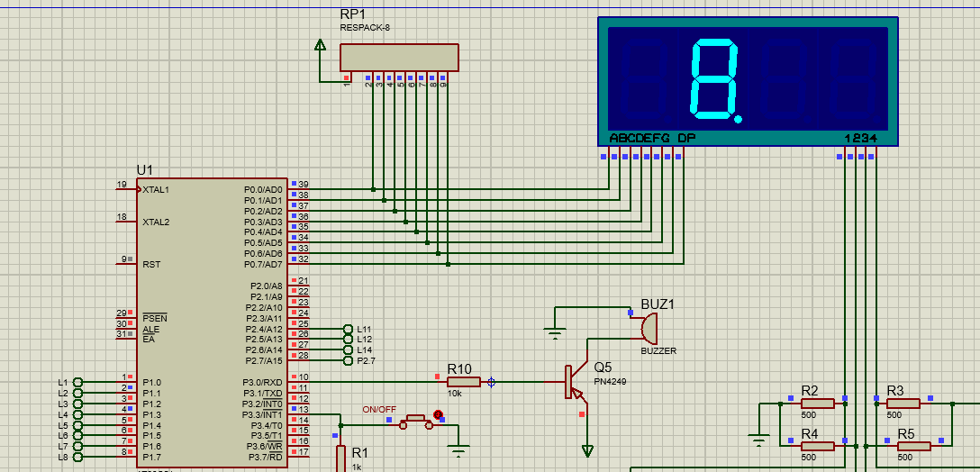Click the R2 resistor body
The height and width of the screenshot is (472, 980).
tap(818, 404)
